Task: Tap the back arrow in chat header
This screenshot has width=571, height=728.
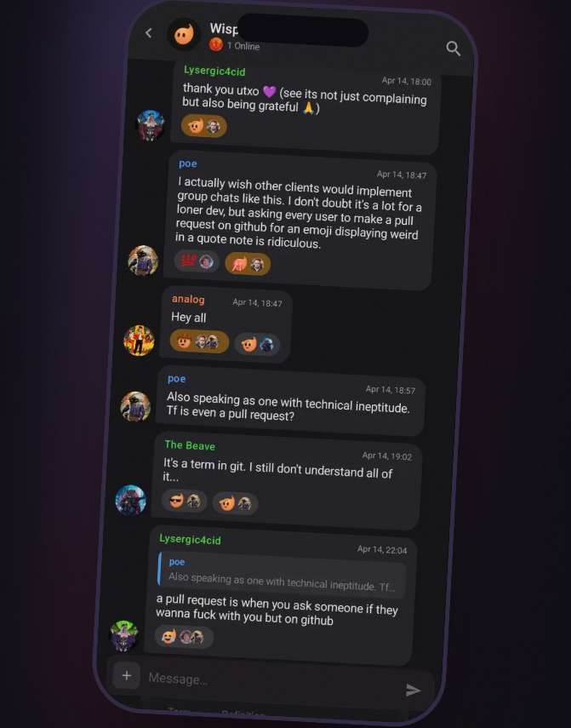Action: [148, 33]
